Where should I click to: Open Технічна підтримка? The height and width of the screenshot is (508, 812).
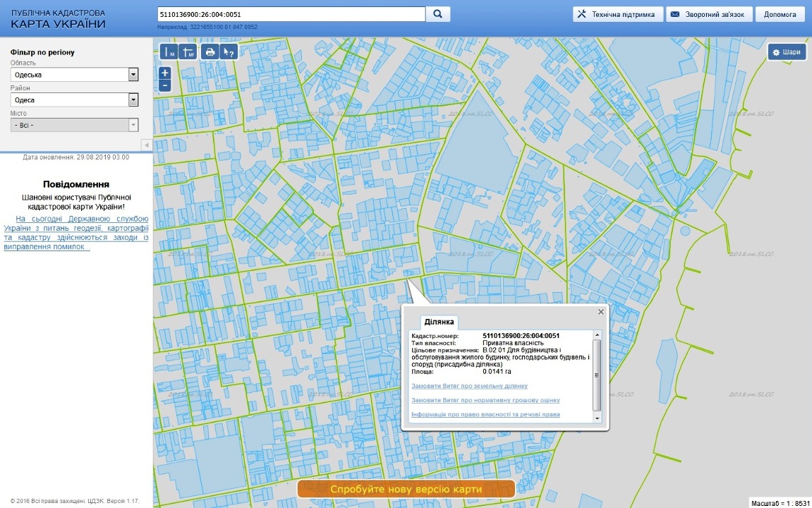click(x=618, y=15)
